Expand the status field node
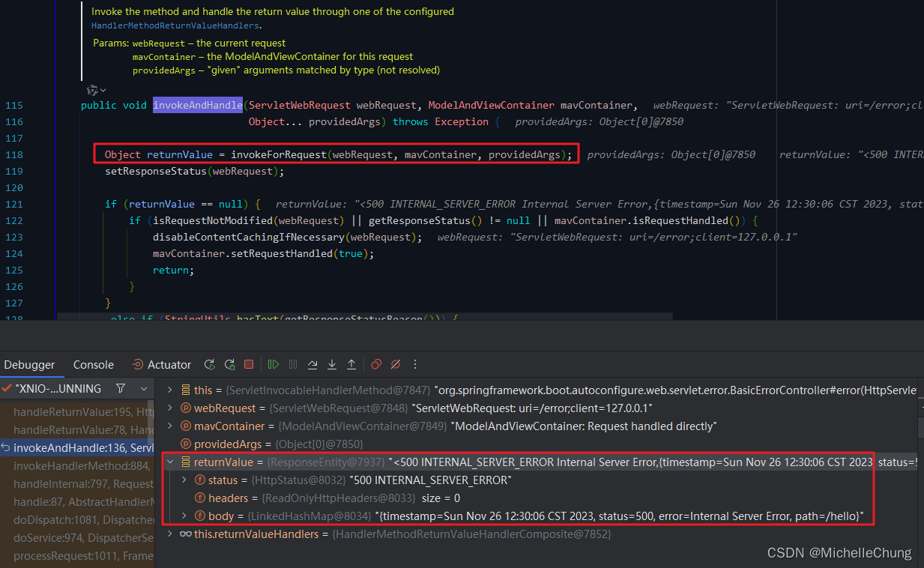The image size is (924, 568). 184,480
